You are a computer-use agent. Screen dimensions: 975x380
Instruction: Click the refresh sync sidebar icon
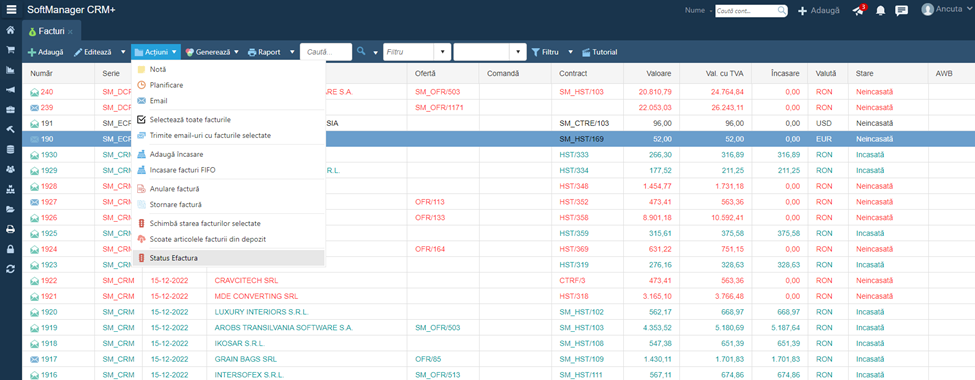coord(10,269)
